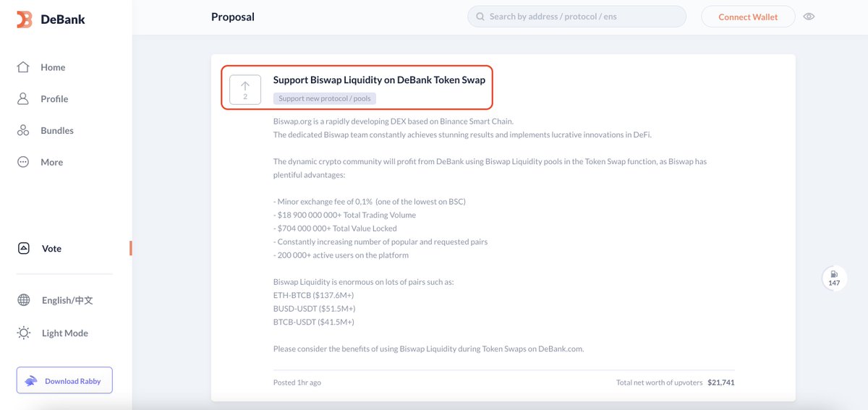This screenshot has height=410, width=868.
Task: Toggle Light Mode setting
Action: 53,333
